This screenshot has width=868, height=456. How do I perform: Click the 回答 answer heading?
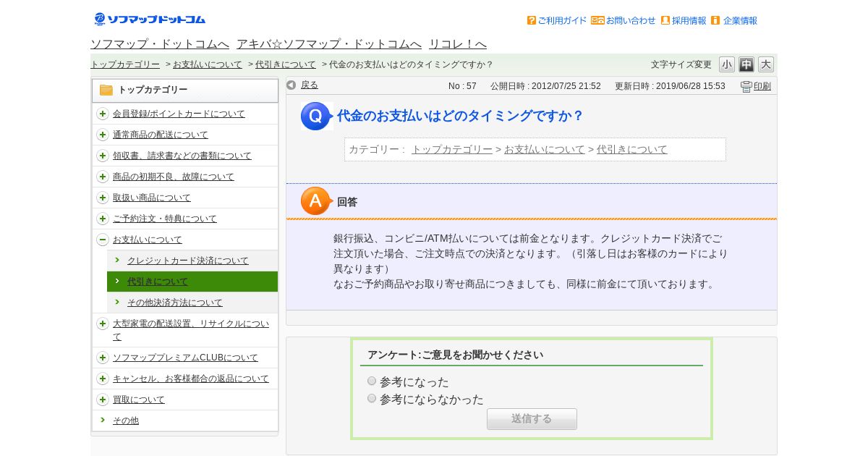coord(347,202)
